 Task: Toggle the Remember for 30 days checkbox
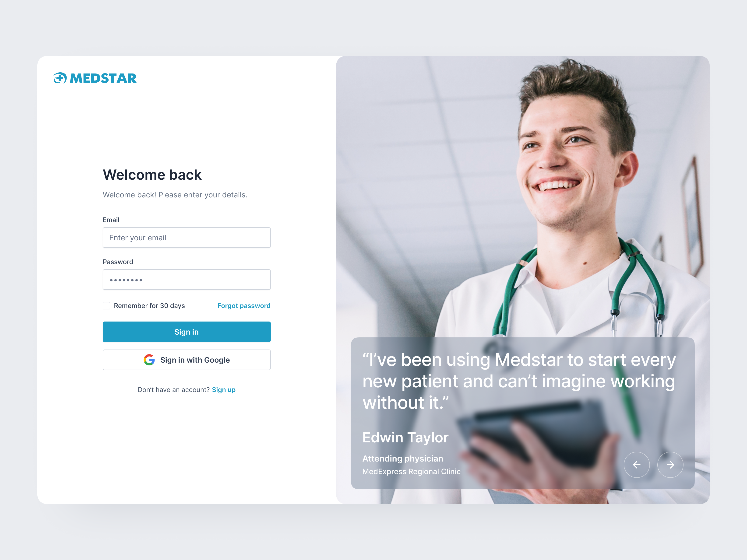[x=107, y=305]
